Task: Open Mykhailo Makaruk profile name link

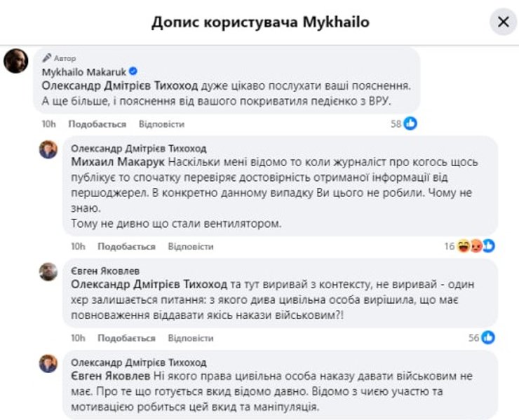Action: (x=83, y=72)
